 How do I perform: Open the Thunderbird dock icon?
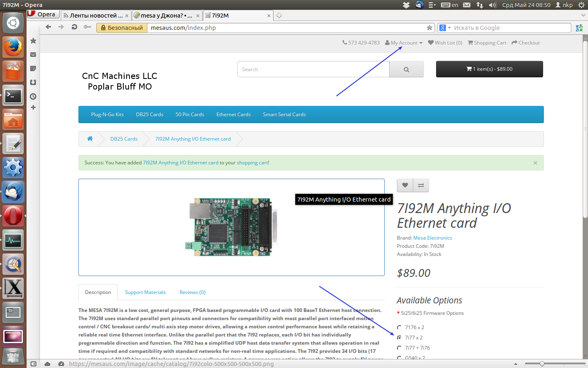click(x=13, y=192)
